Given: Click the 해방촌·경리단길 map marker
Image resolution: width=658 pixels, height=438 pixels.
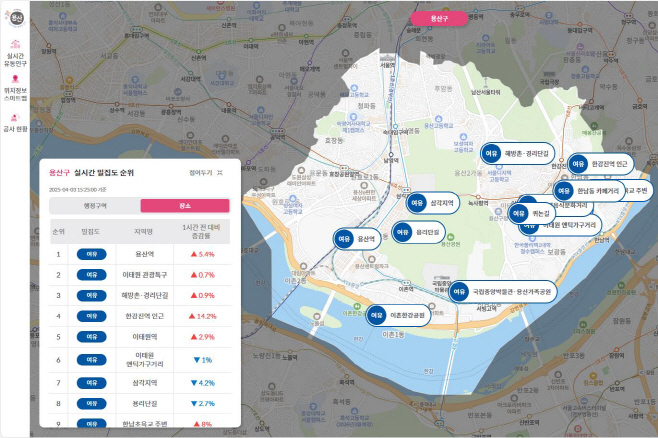Looking at the screenshot, I should [x=517, y=153].
